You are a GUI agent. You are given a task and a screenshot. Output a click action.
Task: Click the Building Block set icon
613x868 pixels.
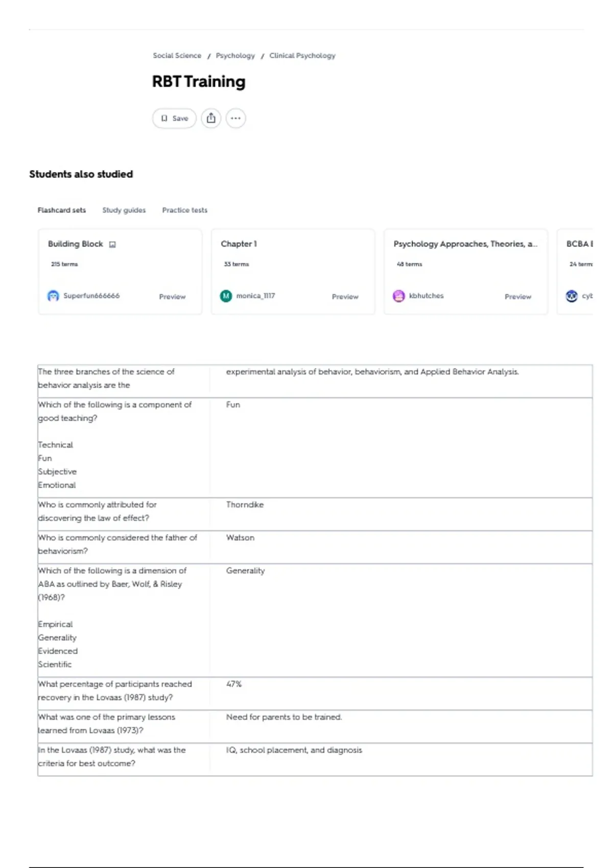click(x=112, y=244)
